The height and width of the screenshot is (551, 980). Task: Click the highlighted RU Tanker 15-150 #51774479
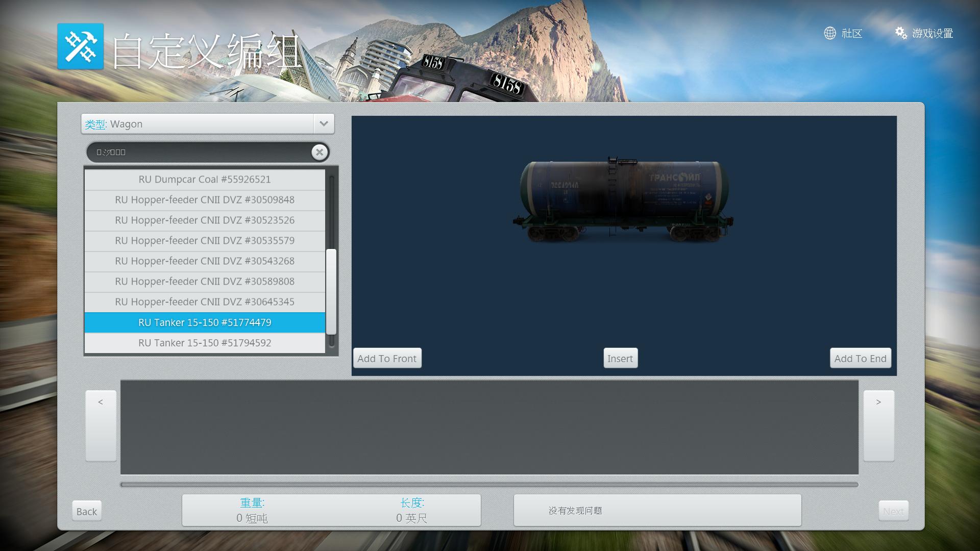[204, 322]
